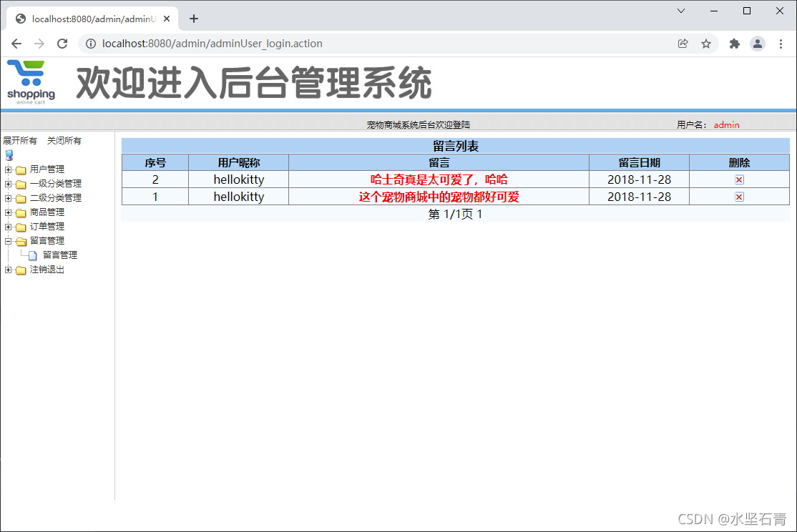Screen dimensions: 797x532
Task: Open tab search chevron in title bar
Action: coord(681,11)
